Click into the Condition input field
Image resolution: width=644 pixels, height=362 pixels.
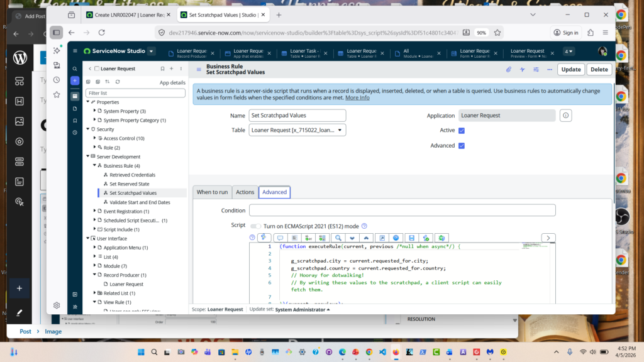[x=402, y=211]
